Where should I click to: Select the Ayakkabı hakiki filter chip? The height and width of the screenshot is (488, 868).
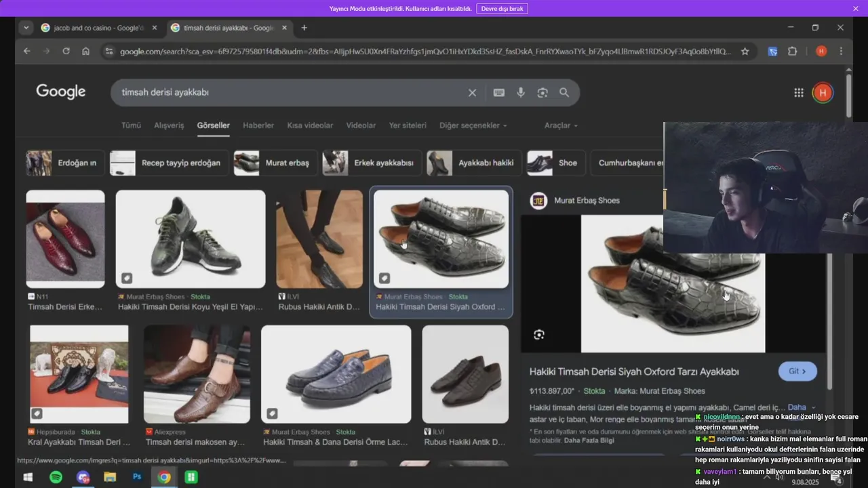point(474,163)
